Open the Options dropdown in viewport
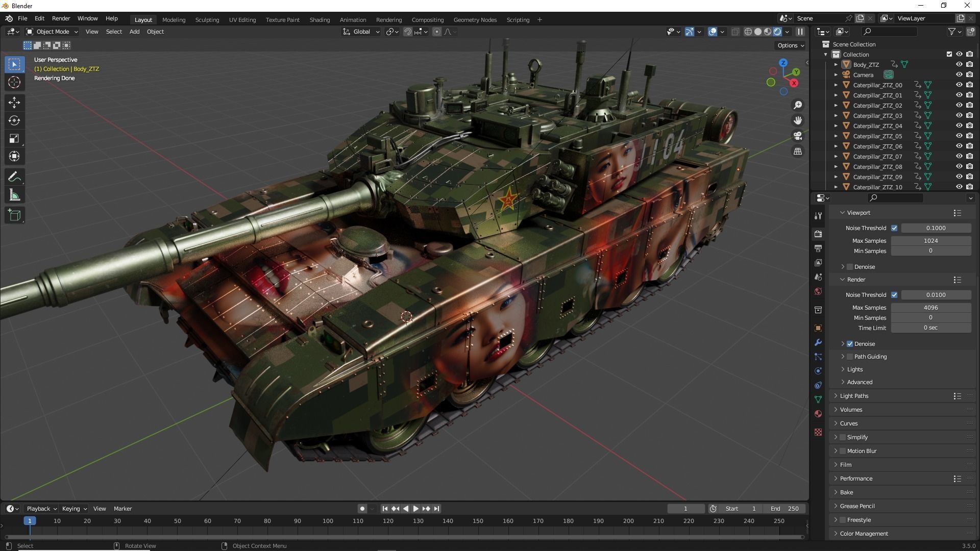Image resolution: width=980 pixels, height=551 pixels. coord(790,45)
